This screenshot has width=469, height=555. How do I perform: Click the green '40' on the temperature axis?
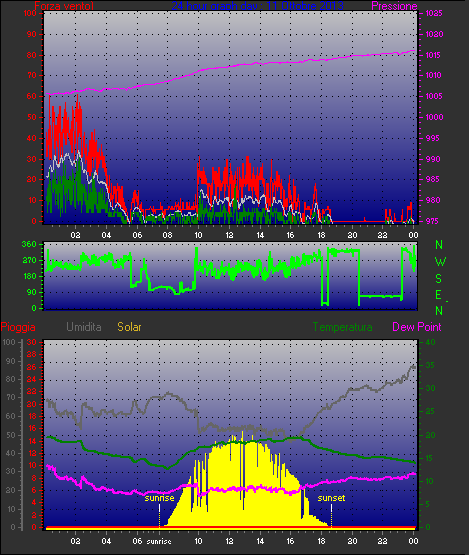[430, 342]
